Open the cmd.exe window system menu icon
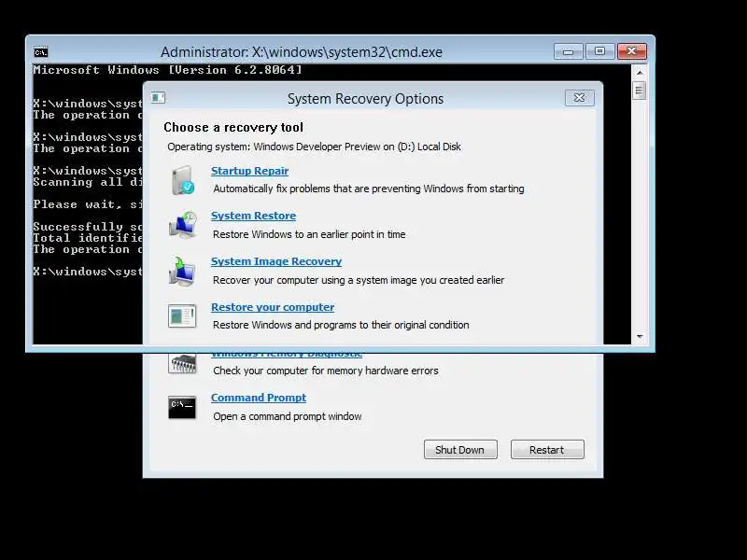The height and width of the screenshot is (560, 747). point(41,52)
